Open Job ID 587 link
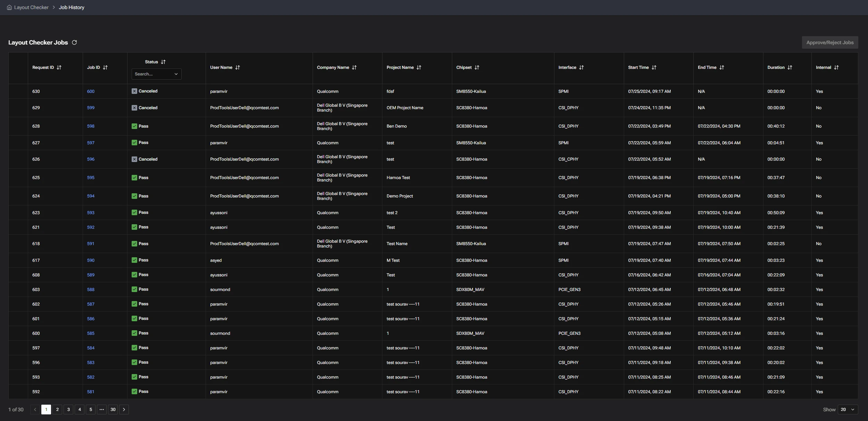Screen dimensions: 868x421 coord(91,304)
